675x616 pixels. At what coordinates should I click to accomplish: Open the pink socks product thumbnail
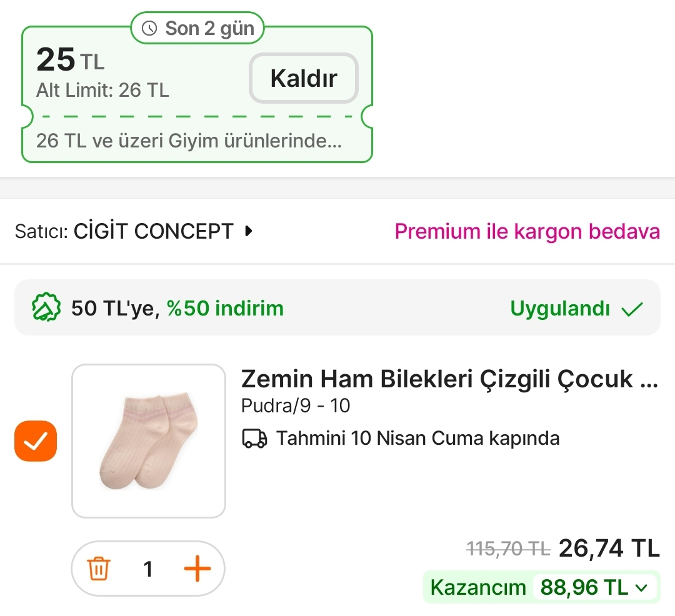149,441
